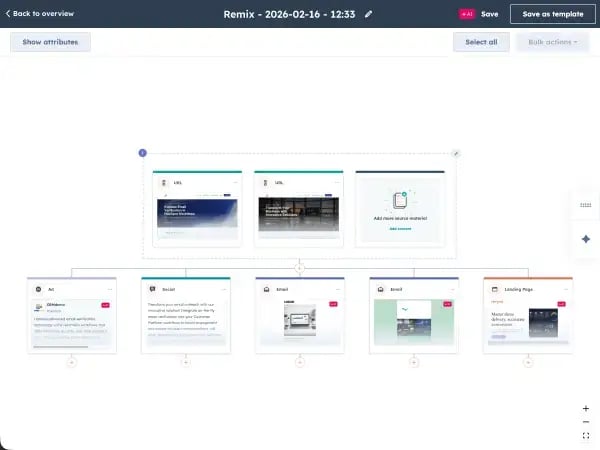Screen dimensions: 600x450
Task: Open the Bulk actions dropdown
Action: click(x=552, y=42)
